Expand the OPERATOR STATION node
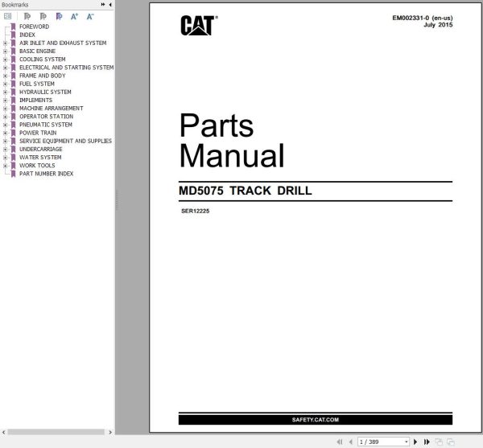 (5, 117)
